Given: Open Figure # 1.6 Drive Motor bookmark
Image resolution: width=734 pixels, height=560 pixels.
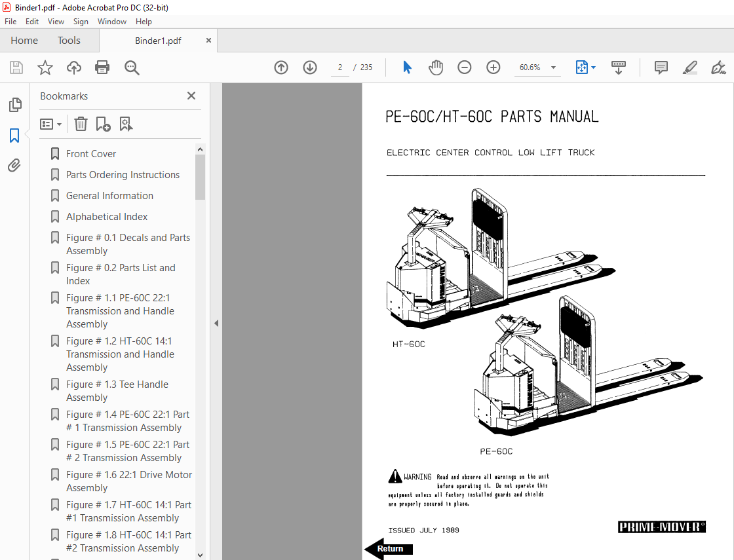Looking at the screenshot, I should [128, 481].
